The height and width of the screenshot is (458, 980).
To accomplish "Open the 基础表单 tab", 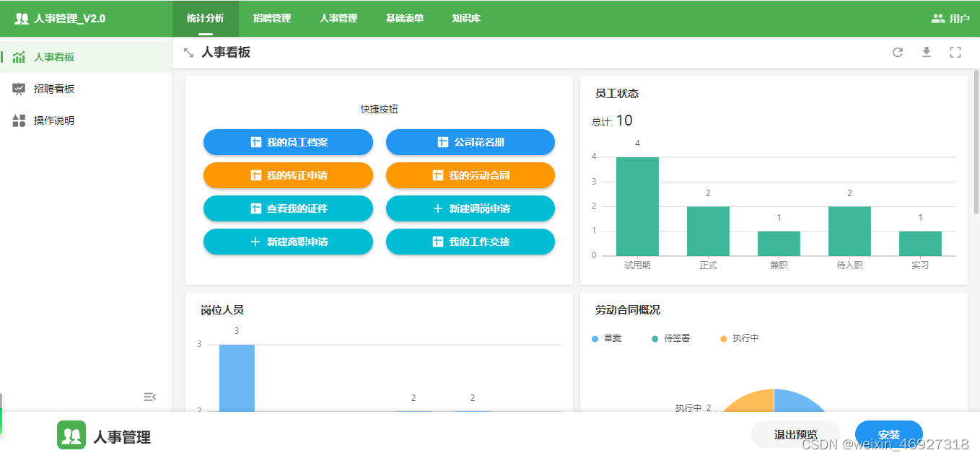I will 405,19.
